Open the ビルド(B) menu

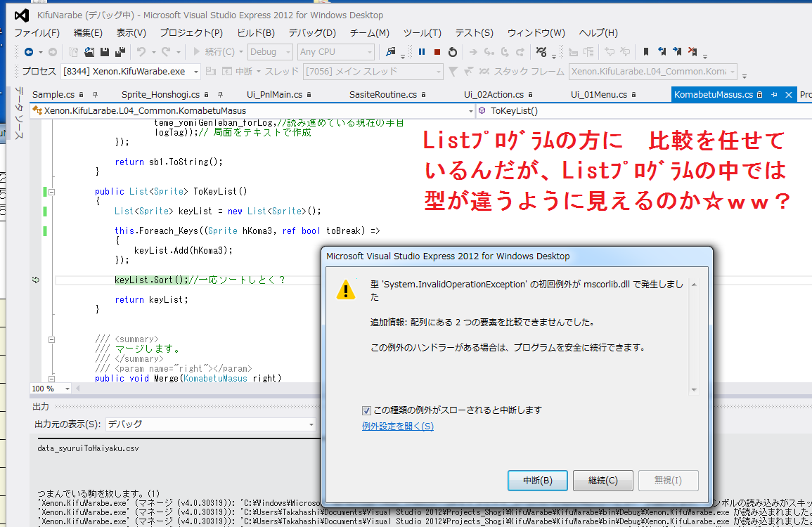(x=256, y=32)
